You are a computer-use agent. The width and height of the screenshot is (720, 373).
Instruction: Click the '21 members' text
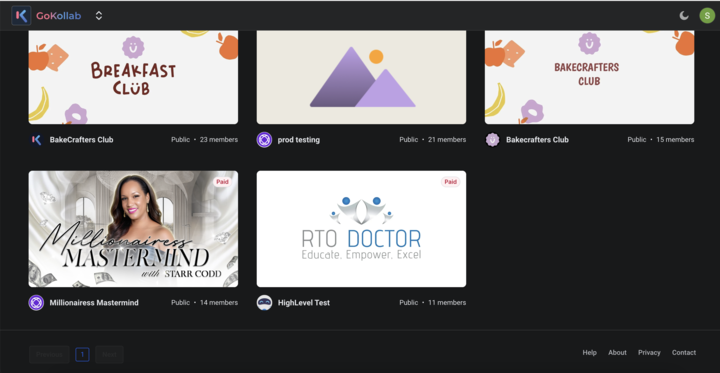coord(447,140)
